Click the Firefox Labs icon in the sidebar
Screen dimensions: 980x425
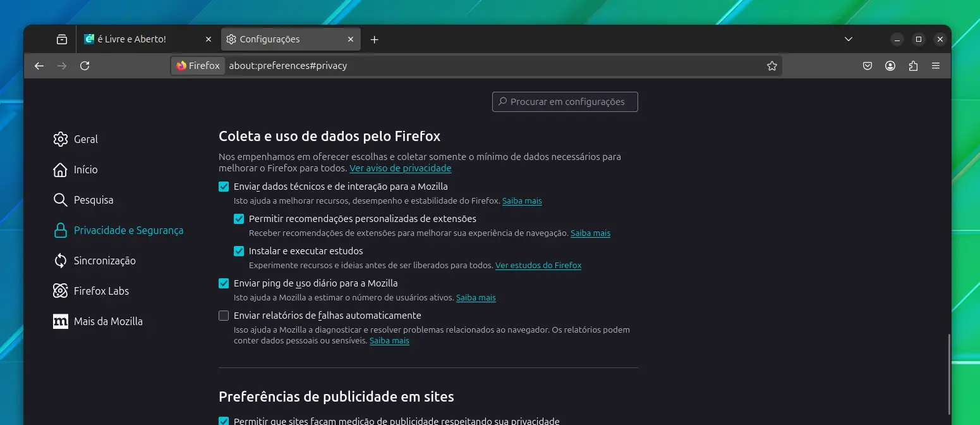click(61, 291)
